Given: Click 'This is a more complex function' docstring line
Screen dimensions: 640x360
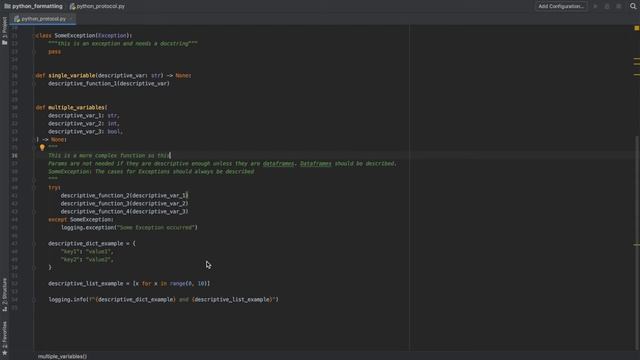Looking at the screenshot, I should (x=109, y=156).
